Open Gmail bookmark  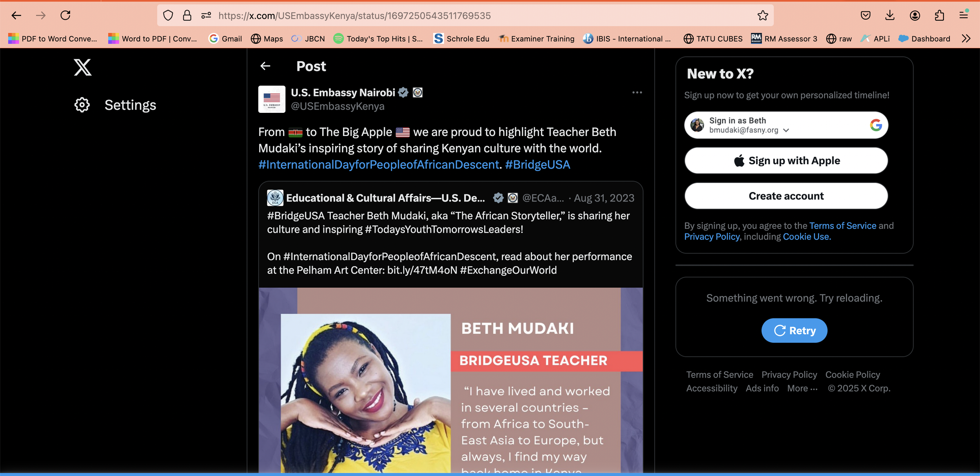click(x=225, y=38)
